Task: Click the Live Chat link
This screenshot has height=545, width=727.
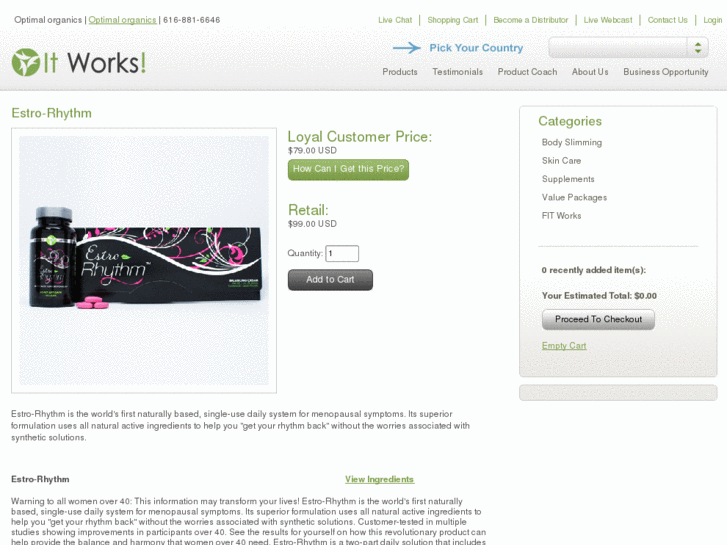Action: (x=395, y=20)
